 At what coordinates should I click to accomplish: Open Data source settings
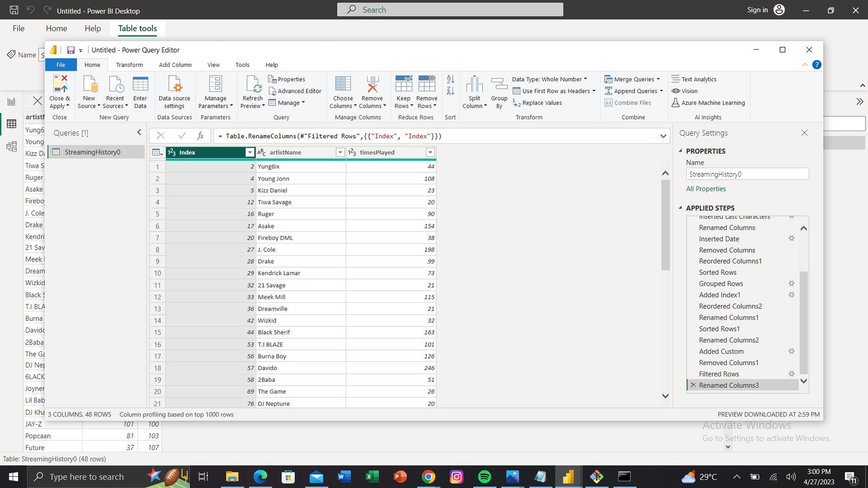174,92
